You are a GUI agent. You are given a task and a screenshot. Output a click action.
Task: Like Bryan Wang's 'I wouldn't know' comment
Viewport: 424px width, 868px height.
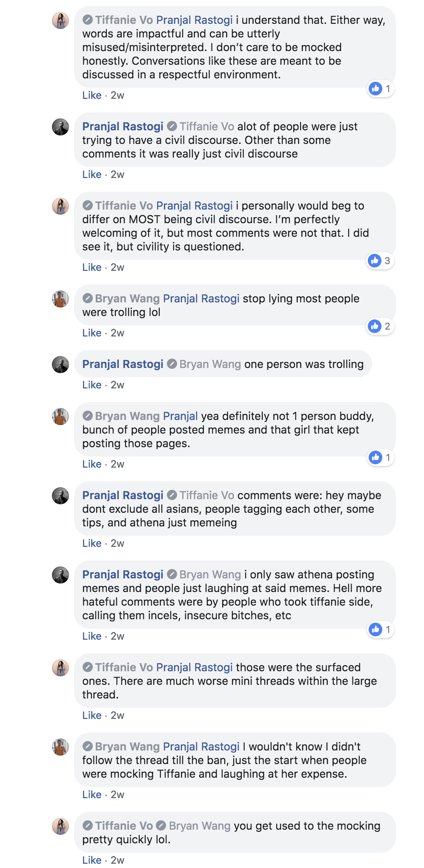coord(92,795)
